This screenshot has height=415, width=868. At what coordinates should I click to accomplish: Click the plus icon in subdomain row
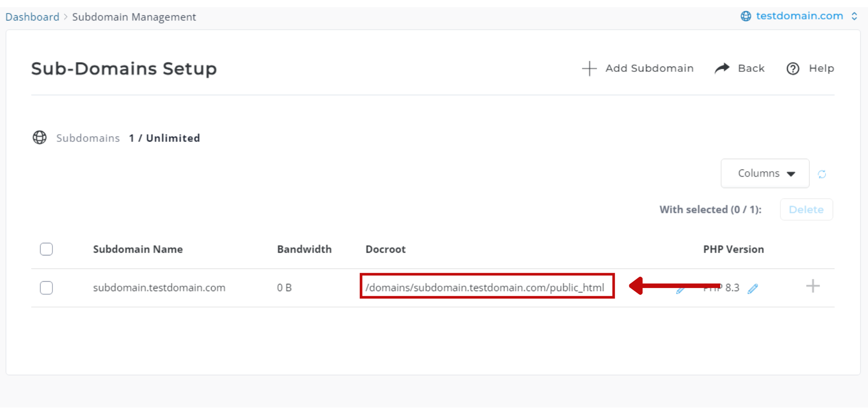pos(813,286)
